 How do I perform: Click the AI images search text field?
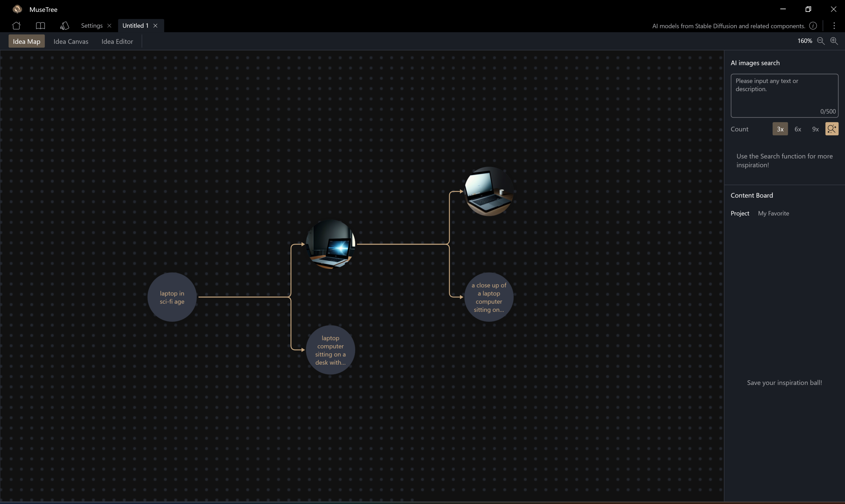coord(784,95)
